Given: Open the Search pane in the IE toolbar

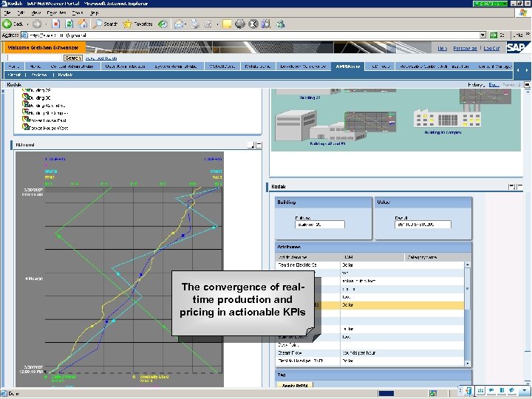Looking at the screenshot, I should pos(106,24).
